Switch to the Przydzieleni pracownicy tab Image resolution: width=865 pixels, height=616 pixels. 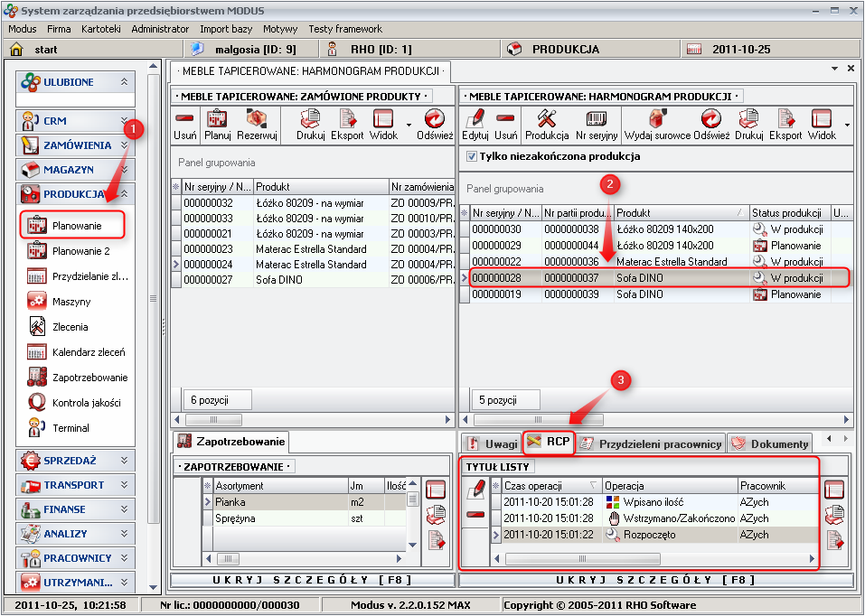click(x=650, y=443)
